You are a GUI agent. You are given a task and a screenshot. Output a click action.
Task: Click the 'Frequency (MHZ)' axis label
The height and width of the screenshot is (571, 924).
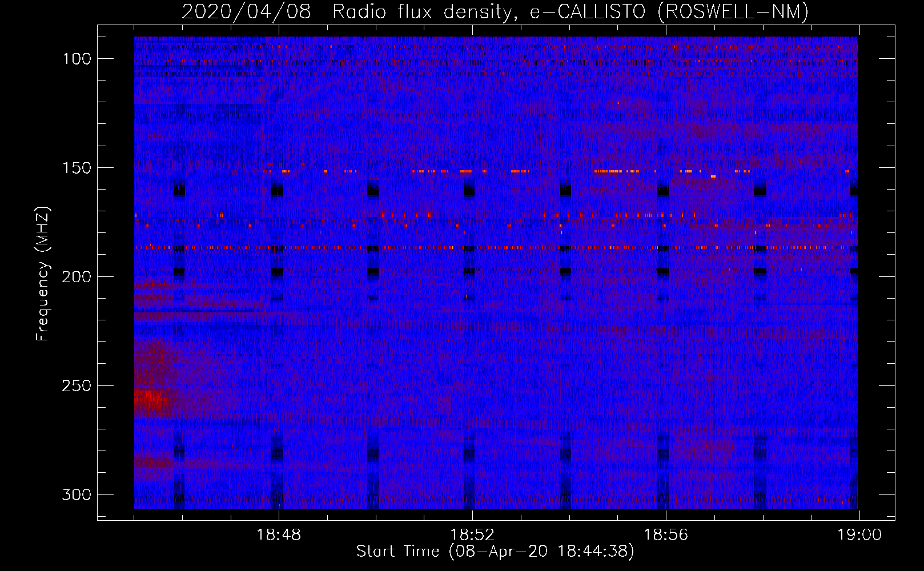coord(43,274)
